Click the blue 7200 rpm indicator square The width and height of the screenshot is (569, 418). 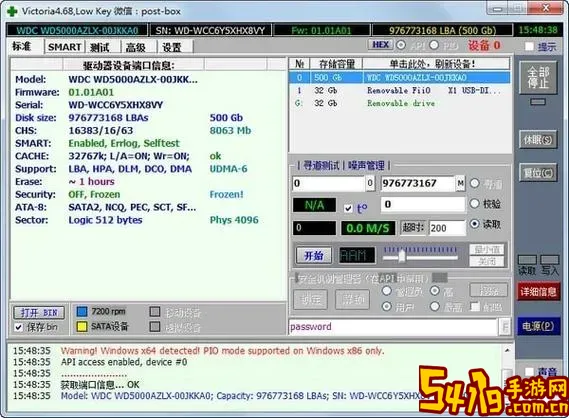(82, 312)
